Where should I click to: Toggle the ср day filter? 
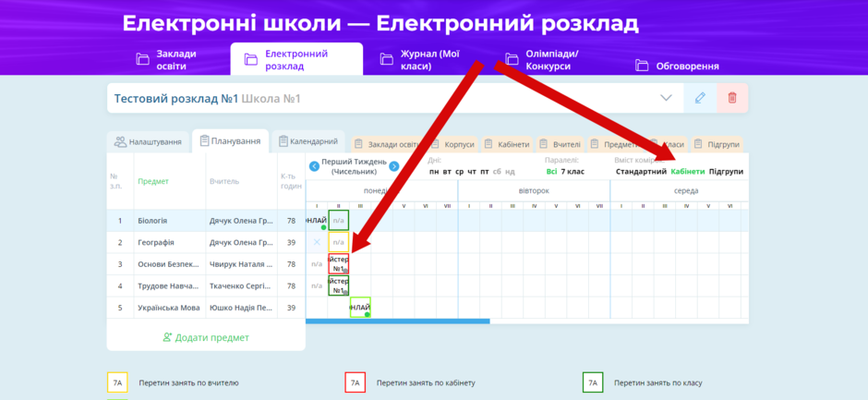[x=460, y=172]
